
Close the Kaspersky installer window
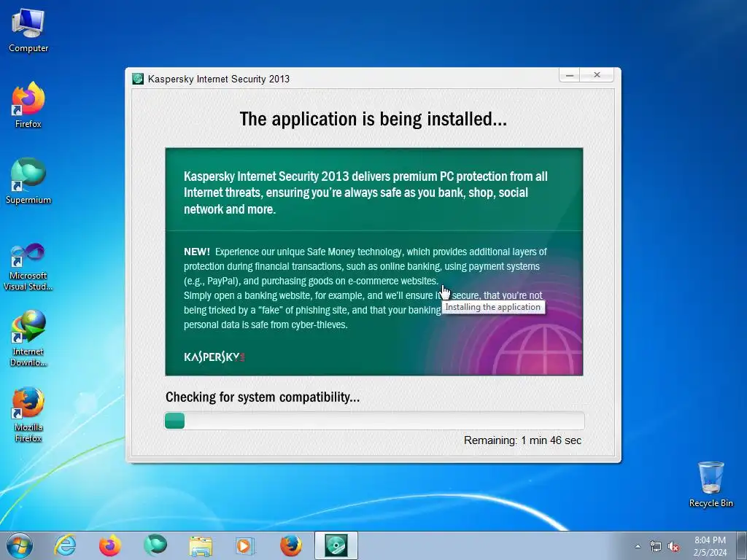(x=597, y=75)
